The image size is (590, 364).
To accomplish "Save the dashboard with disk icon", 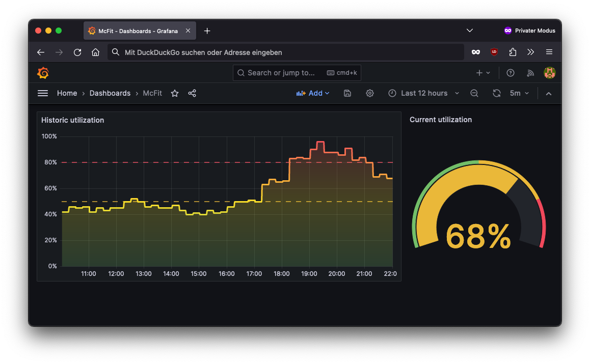I will [347, 93].
